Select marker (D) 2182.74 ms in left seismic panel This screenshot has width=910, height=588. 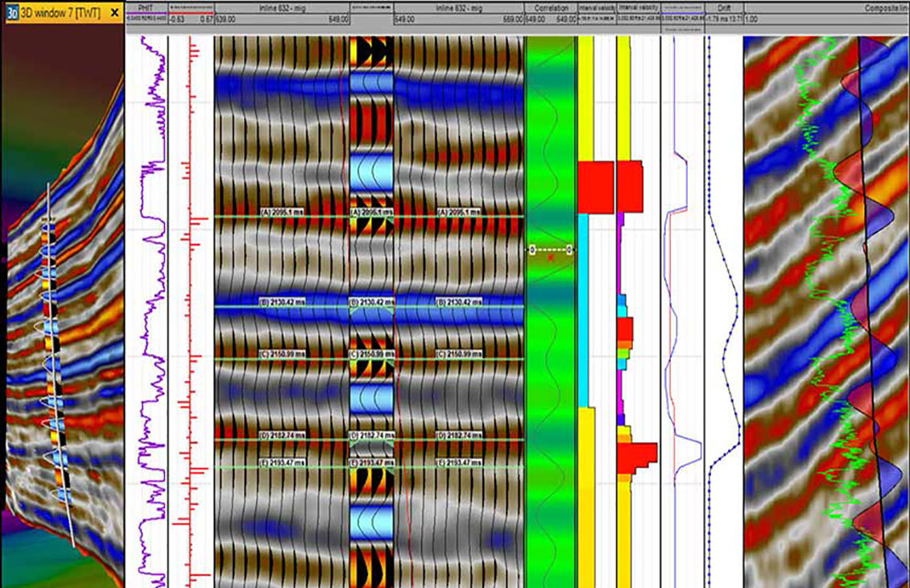283,435
